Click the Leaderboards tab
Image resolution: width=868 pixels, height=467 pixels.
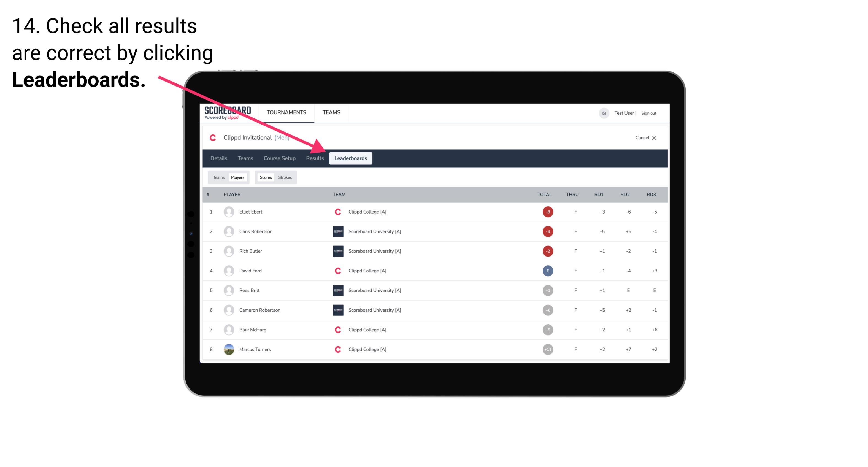351,158
